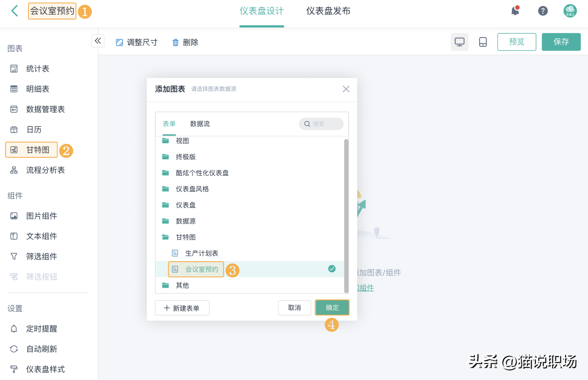Viewport: 588px width, 380px height.
Task: Click the notification bell icon
Action: (515, 11)
